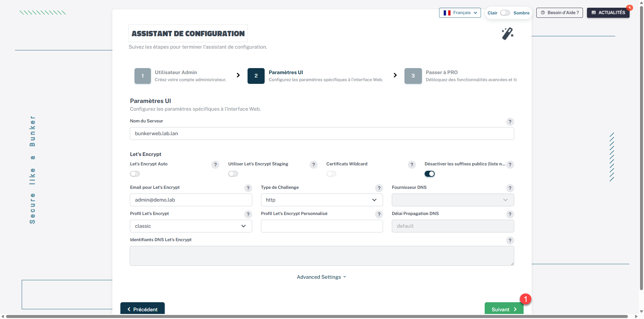The height and width of the screenshot is (319, 644).
Task: Show help for Fournisseur DNS
Action: pyautogui.click(x=510, y=188)
